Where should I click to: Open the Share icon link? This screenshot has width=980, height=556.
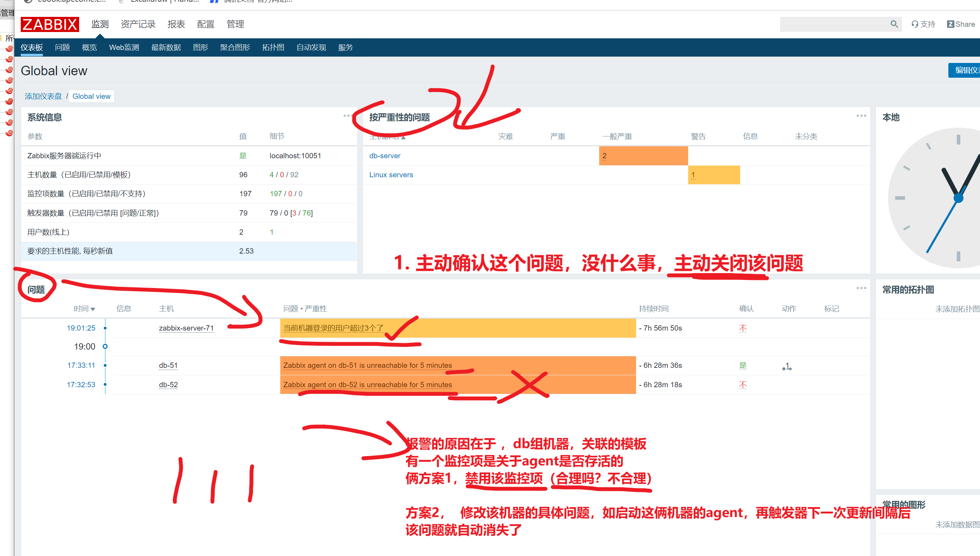[x=950, y=24]
